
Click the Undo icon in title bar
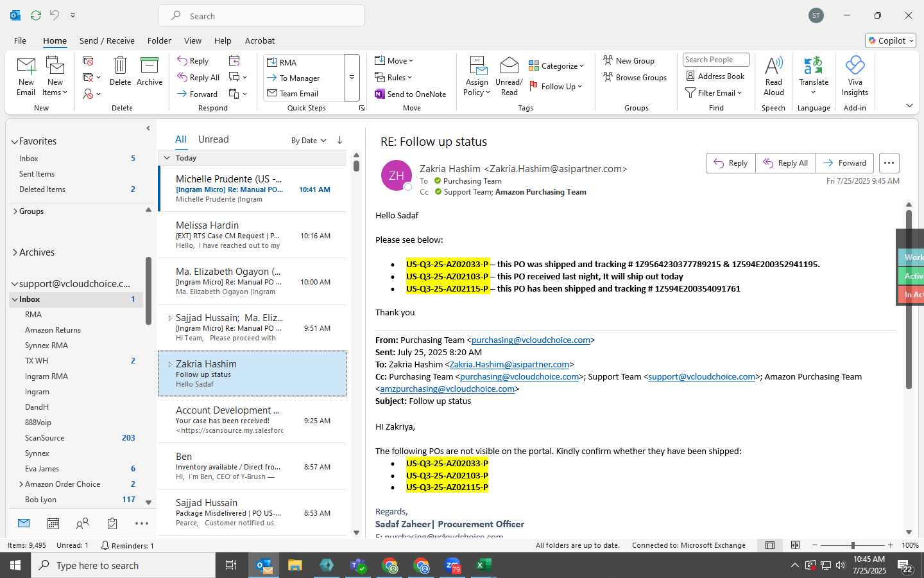pos(55,15)
